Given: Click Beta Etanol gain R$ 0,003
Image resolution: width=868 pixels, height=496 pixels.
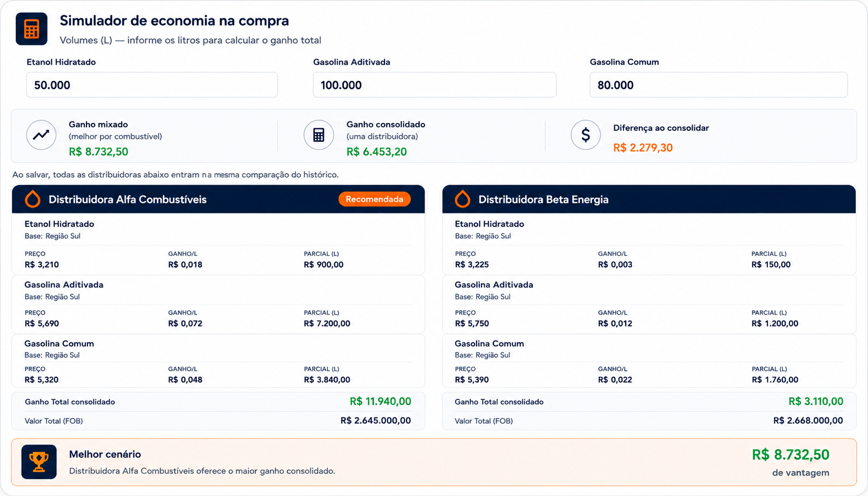Looking at the screenshot, I should (615, 265).
